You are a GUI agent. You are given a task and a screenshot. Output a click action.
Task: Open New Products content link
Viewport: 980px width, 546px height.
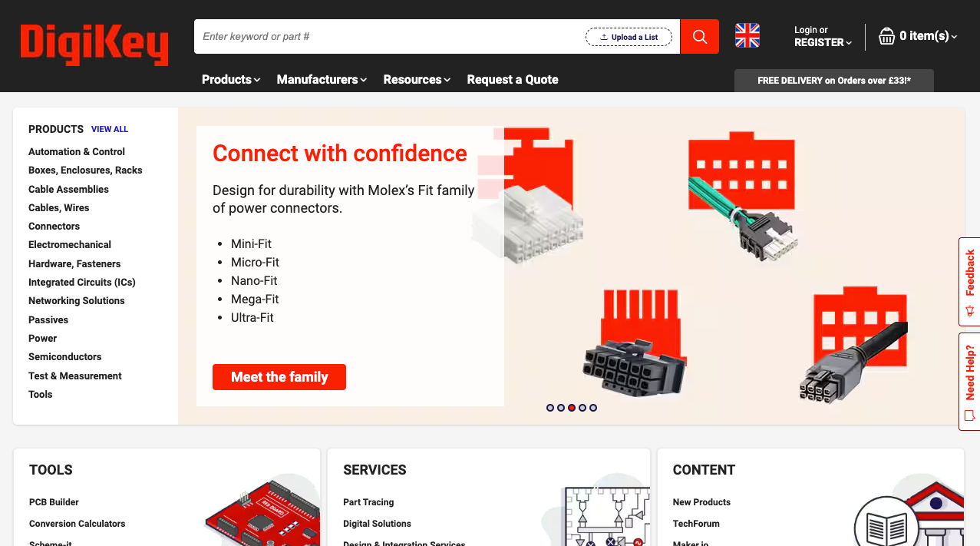coord(701,502)
